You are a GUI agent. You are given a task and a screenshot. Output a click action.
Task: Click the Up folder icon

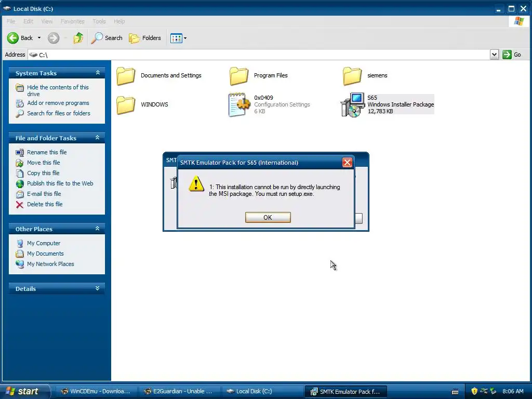[78, 38]
